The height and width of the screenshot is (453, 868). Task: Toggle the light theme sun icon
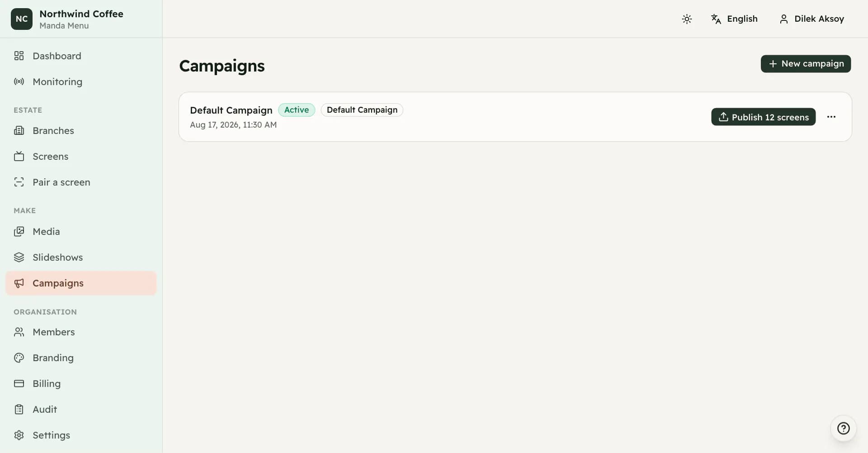tap(687, 19)
